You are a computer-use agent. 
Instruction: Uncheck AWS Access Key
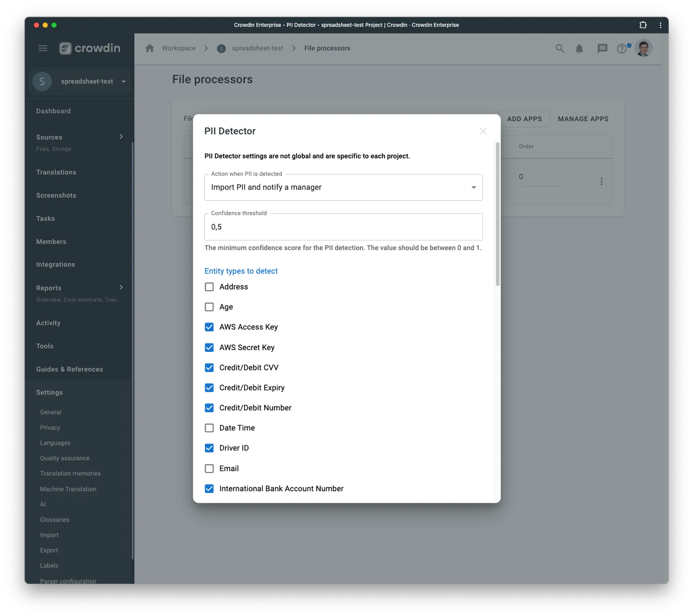pos(209,327)
